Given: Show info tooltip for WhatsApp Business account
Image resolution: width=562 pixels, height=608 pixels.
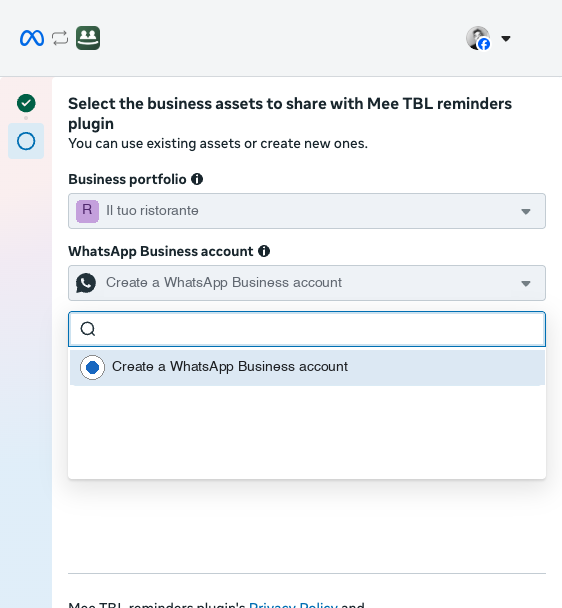Looking at the screenshot, I should pyautogui.click(x=264, y=251).
